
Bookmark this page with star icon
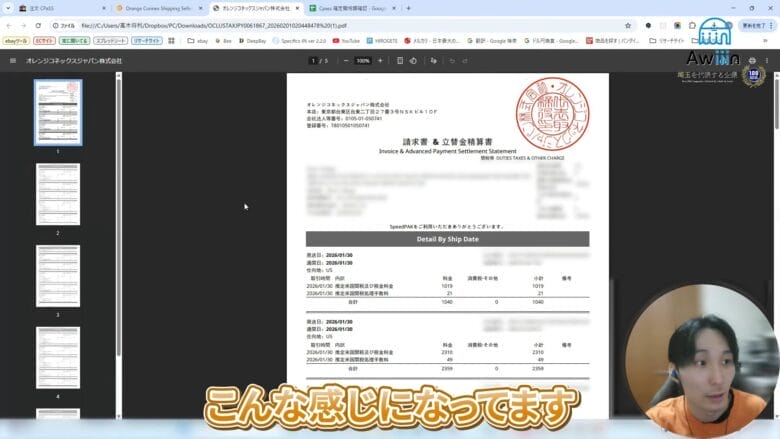coord(628,25)
